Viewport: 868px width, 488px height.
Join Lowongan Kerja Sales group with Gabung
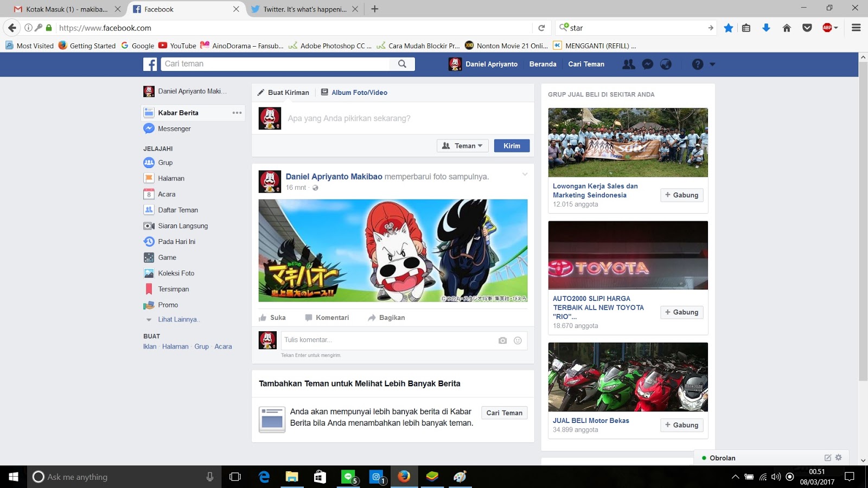click(x=682, y=195)
